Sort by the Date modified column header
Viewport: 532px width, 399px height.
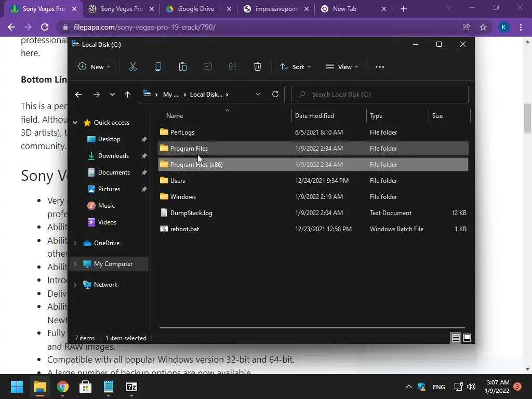coord(314,116)
